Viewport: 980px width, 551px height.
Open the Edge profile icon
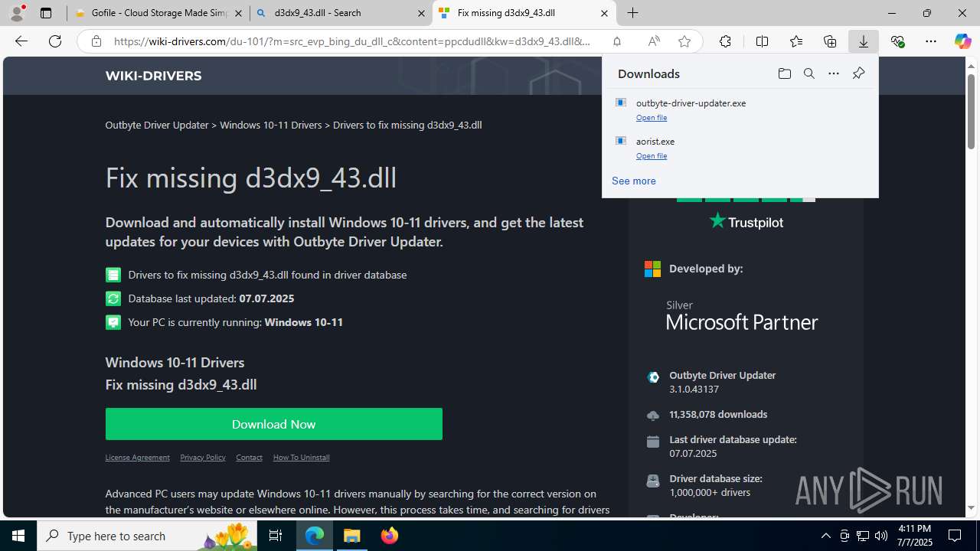pos(17,13)
